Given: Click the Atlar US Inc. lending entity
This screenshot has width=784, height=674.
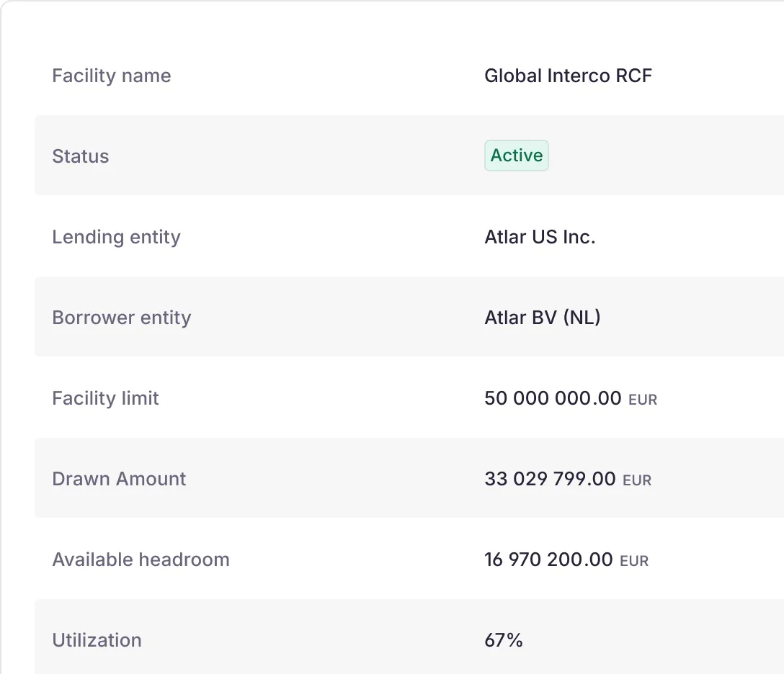Looking at the screenshot, I should tap(540, 237).
